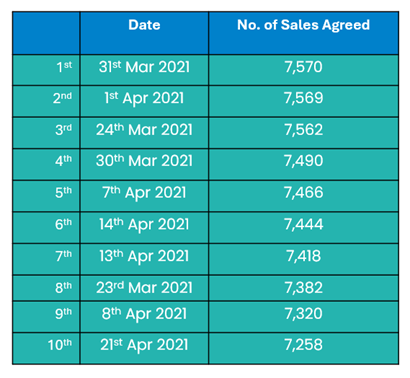
Task: Click the 23rd Mar 2021 cell
Action: 144,288
